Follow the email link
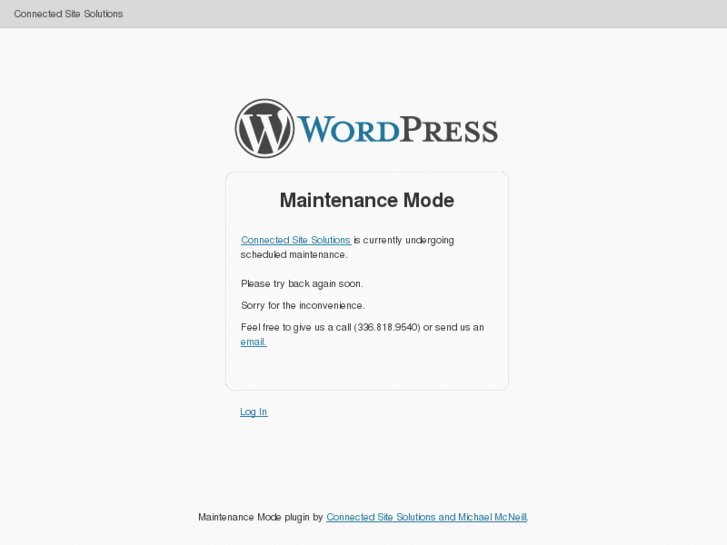The height and width of the screenshot is (545, 727). click(x=254, y=342)
